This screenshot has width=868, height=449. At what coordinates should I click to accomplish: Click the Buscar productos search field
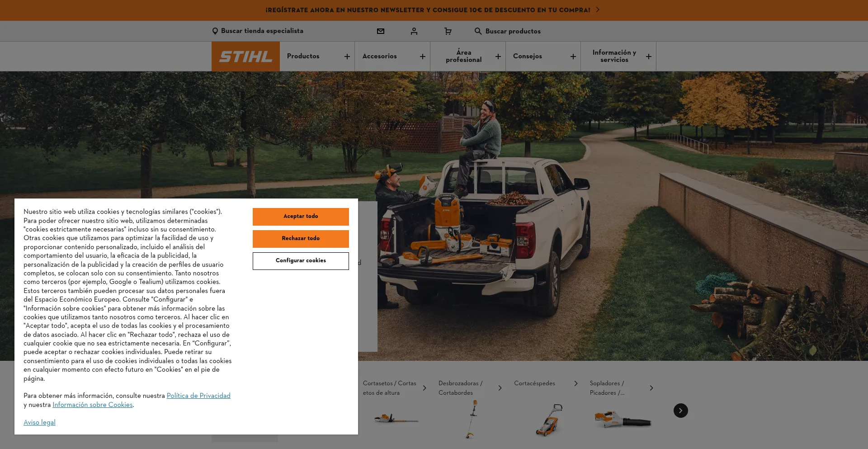(513, 31)
